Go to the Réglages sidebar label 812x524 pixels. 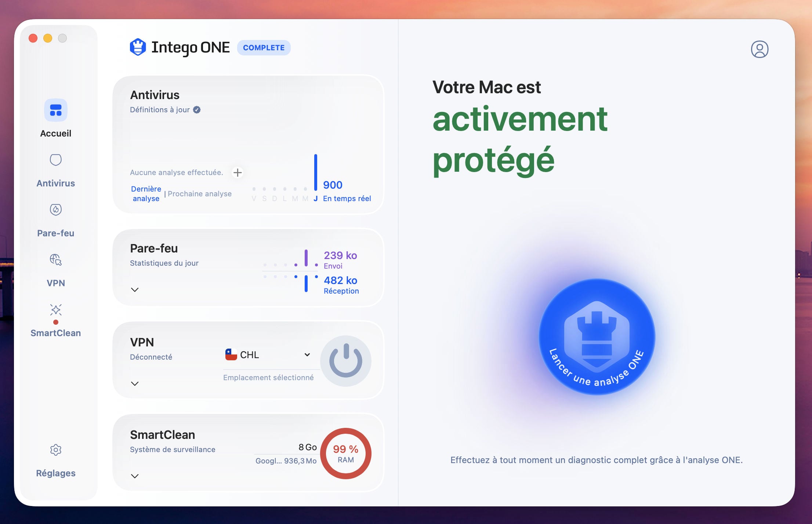point(56,473)
